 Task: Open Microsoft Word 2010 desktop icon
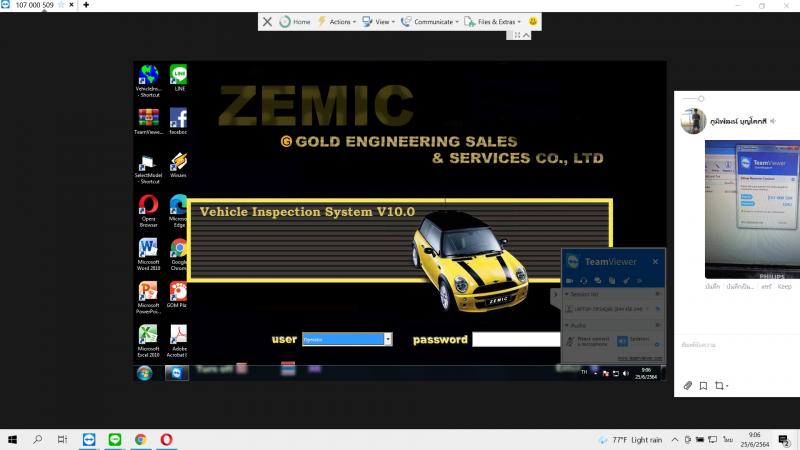point(148,254)
